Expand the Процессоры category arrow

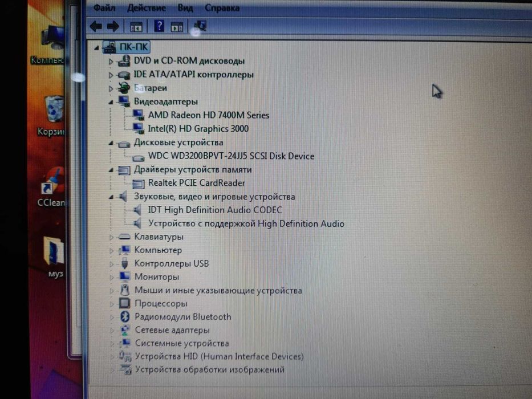tap(112, 304)
